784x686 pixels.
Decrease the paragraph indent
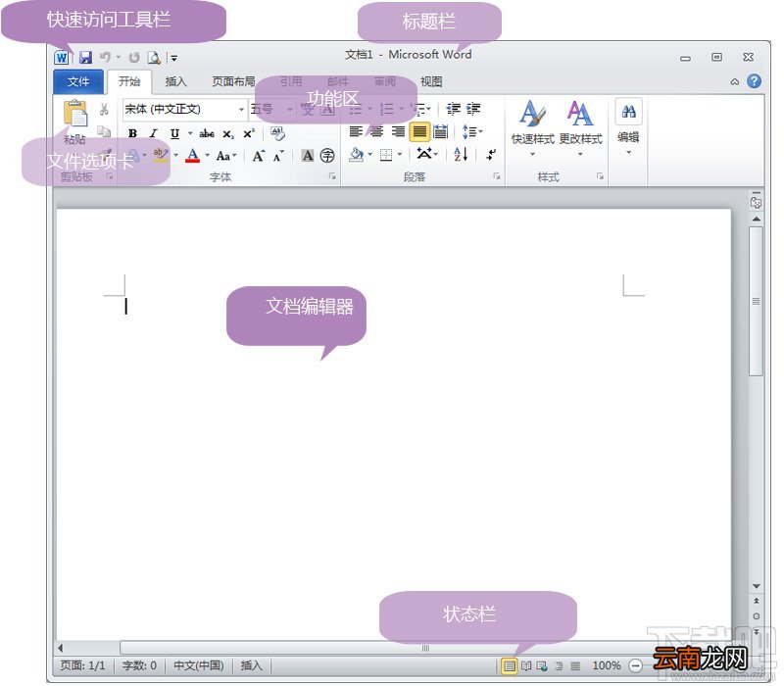[x=454, y=109]
